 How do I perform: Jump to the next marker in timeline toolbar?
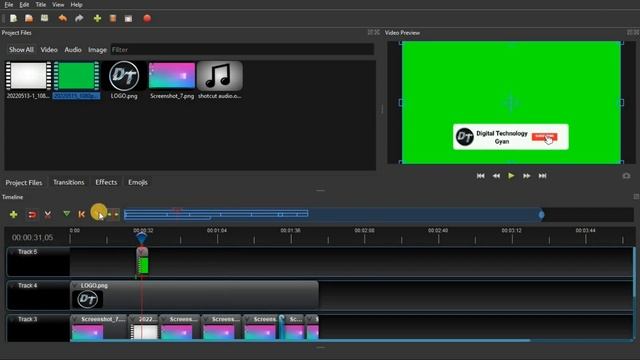98,213
